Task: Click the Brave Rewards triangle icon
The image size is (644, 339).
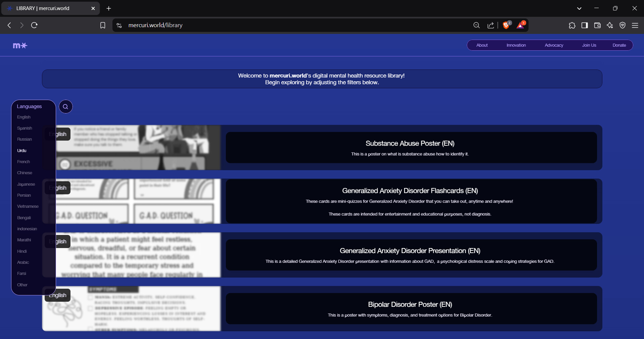Action: pyautogui.click(x=521, y=26)
